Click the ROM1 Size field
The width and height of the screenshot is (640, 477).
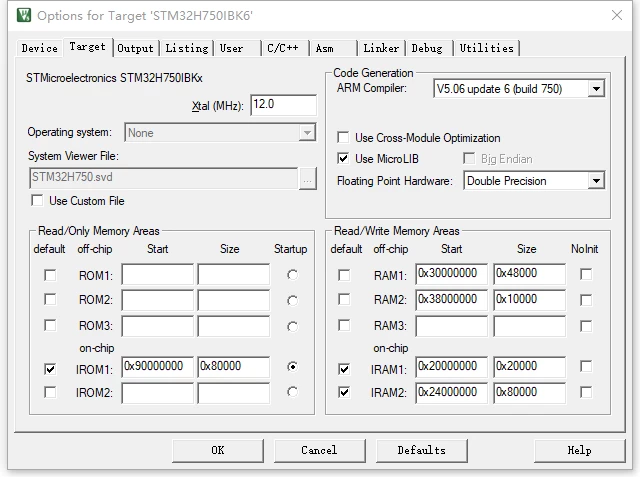(x=234, y=274)
